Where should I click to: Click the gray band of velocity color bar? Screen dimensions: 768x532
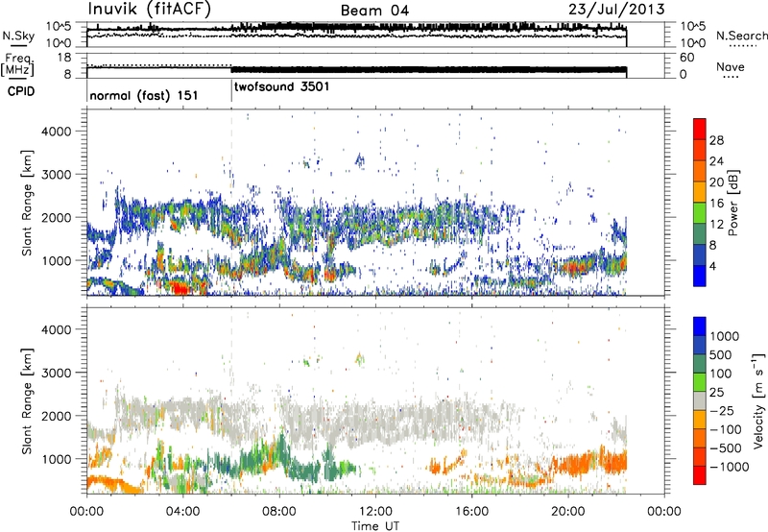pos(700,401)
